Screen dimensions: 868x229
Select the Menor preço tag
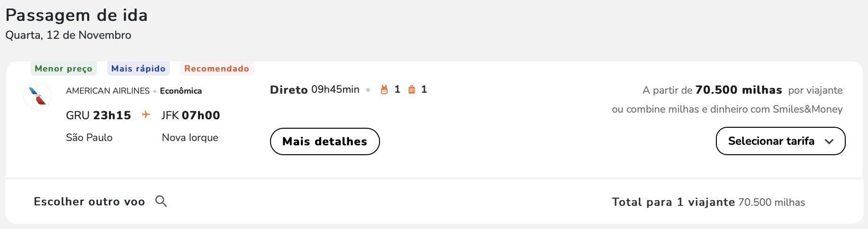(63, 69)
